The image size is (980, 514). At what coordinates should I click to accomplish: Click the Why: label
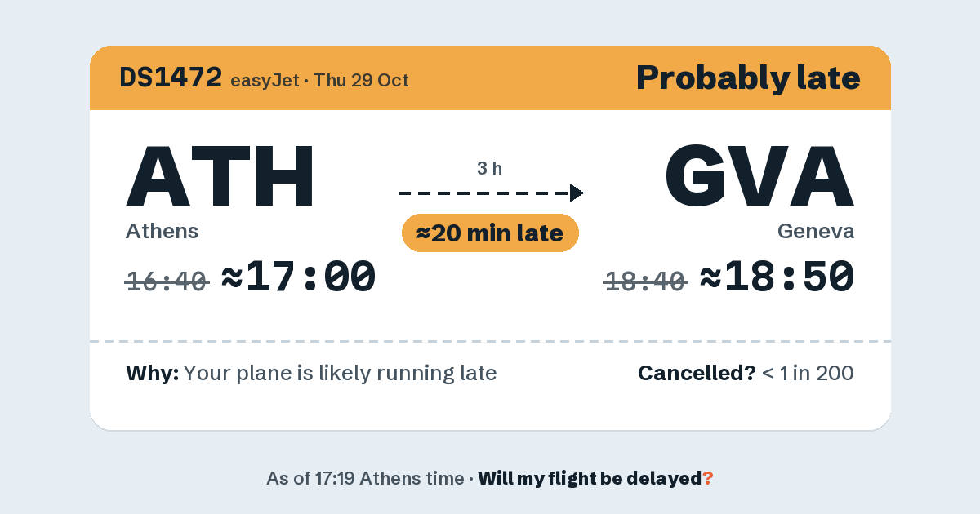(x=152, y=374)
